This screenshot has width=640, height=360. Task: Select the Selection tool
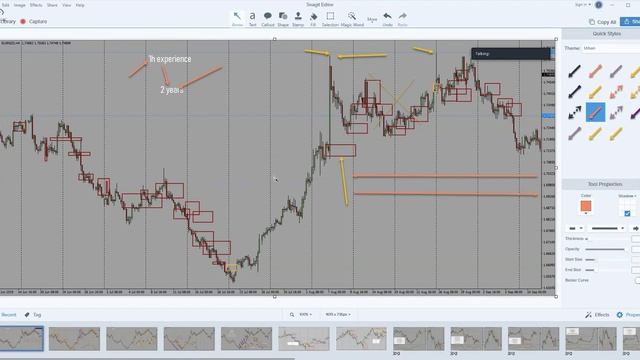pyautogui.click(x=330, y=19)
